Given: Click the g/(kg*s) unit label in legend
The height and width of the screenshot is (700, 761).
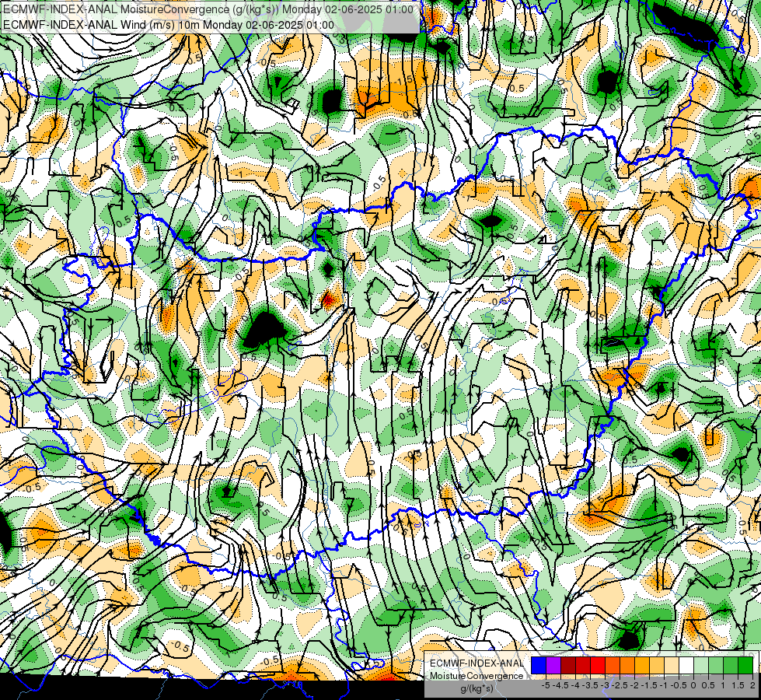Looking at the screenshot, I should coord(476,688).
